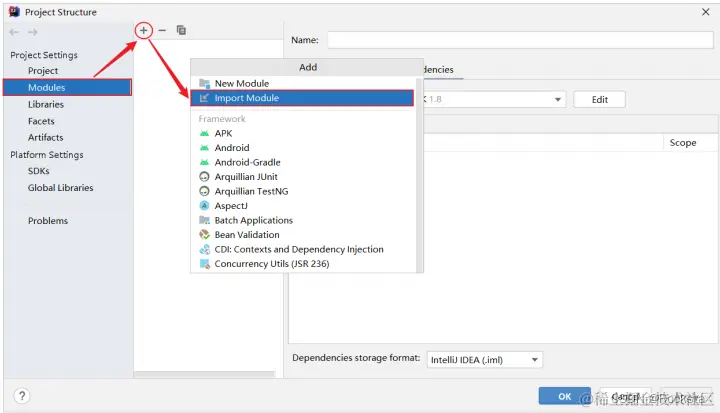This screenshot has height=413, width=720.
Task: Open Libraries settings page
Action: coord(45,104)
